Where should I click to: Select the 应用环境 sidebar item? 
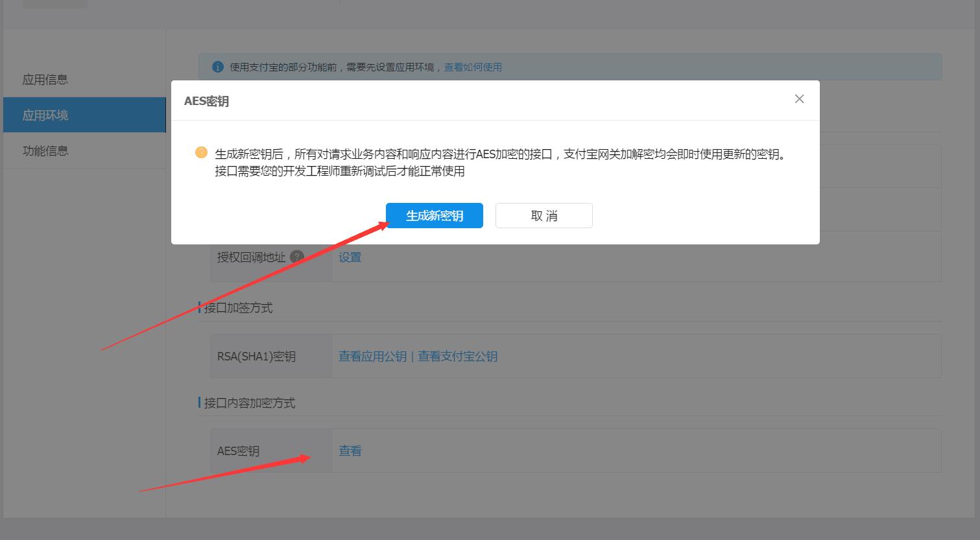coord(84,115)
